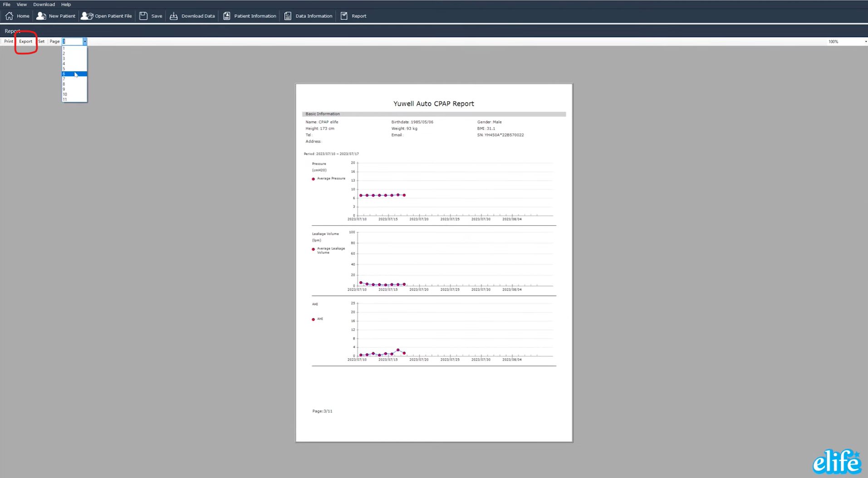The width and height of the screenshot is (868, 478).
Task: Click the Home house icon
Action: click(9, 16)
